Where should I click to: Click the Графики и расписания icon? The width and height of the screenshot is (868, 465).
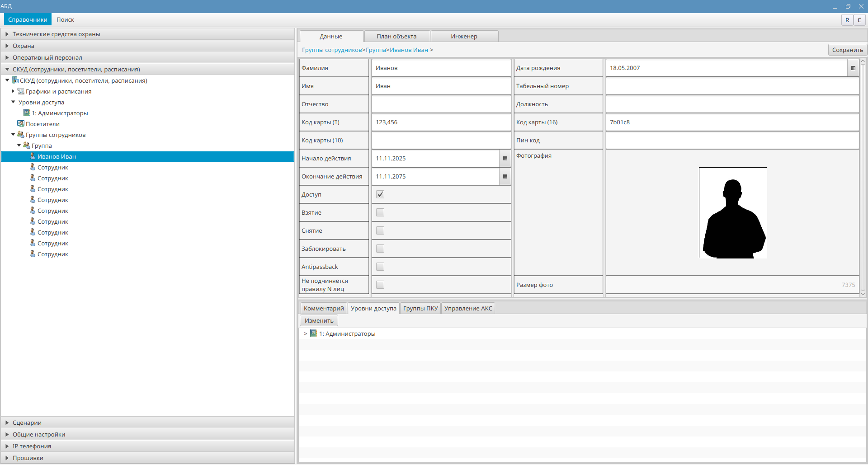21,91
